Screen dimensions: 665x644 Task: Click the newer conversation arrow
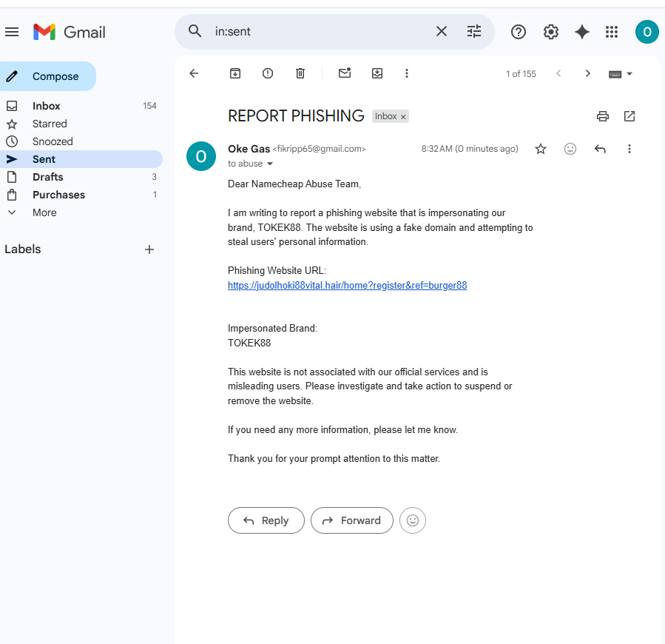pyautogui.click(x=558, y=73)
